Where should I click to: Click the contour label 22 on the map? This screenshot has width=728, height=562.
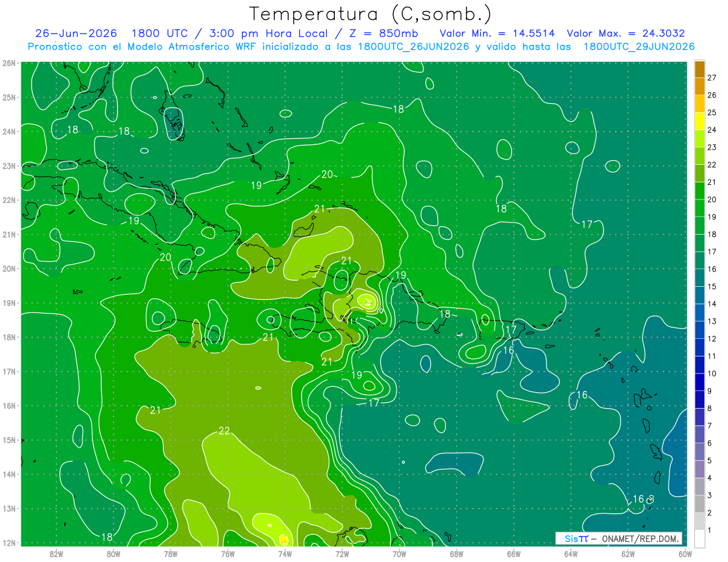coord(224,431)
